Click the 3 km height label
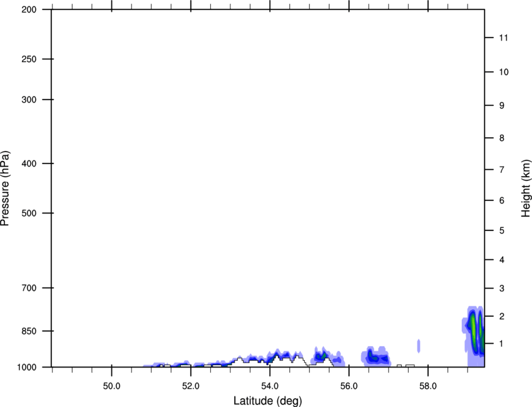The width and height of the screenshot is (532, 407). [502, 289]
